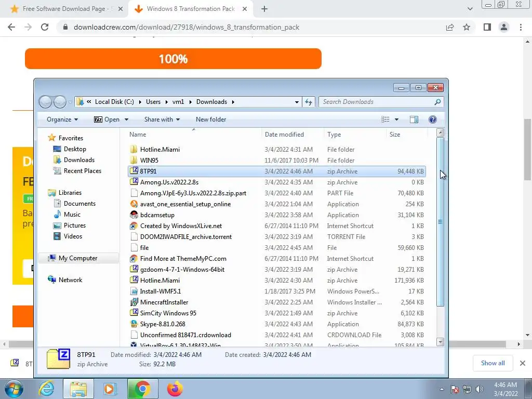Close the Chrome downloads bar
This screenshot has height=399, width=532.
point(523,363)
